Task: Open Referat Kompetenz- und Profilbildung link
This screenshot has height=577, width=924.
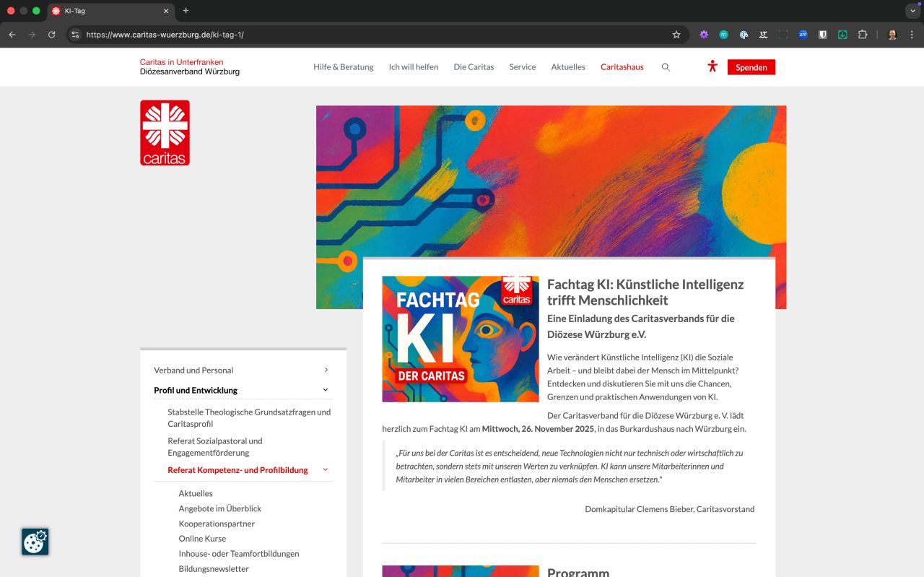Action: click(237, 470)
